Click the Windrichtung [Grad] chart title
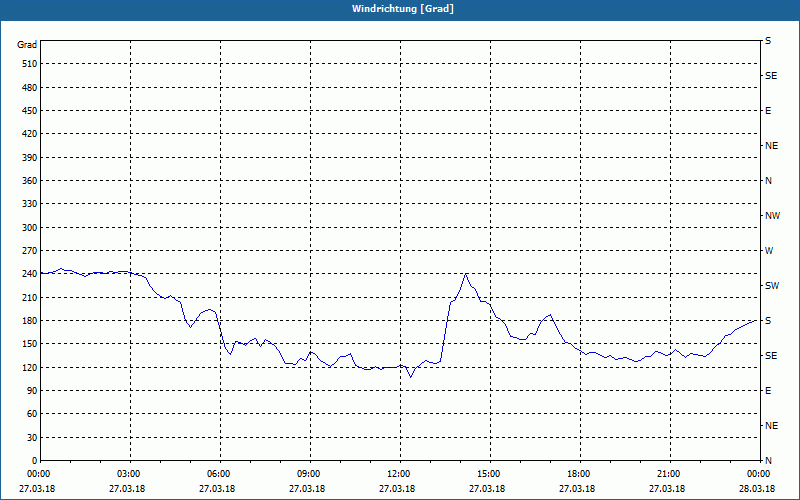 tap(403, 9)
